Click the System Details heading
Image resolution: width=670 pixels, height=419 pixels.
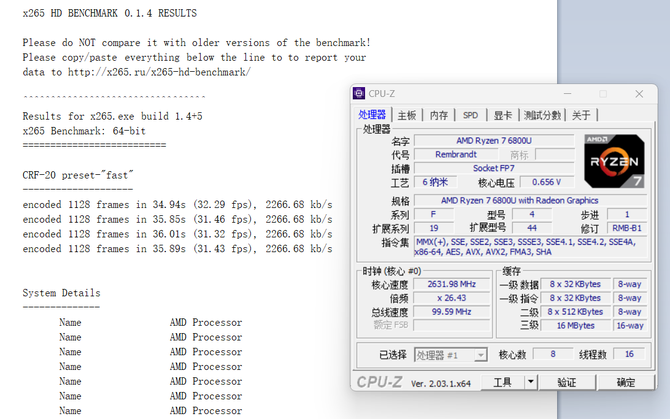click(x=62, y=293)
